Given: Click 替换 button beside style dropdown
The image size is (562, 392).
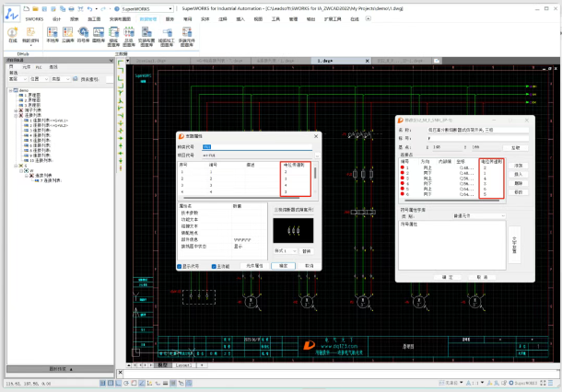Looking at the screenshot, I should [307, 251].
